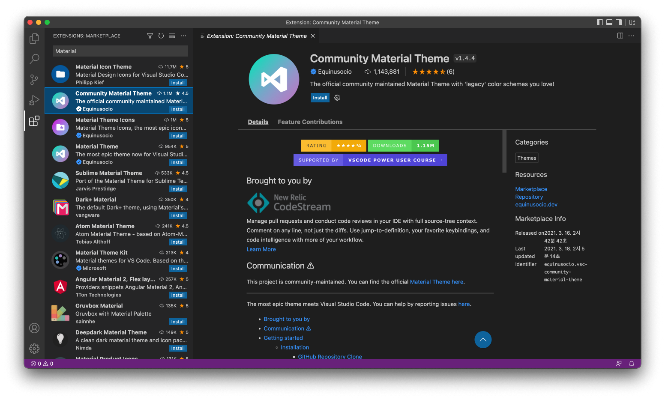Click the Themes category tag
This screenshot has height=400, width=665.
(527, 158)
